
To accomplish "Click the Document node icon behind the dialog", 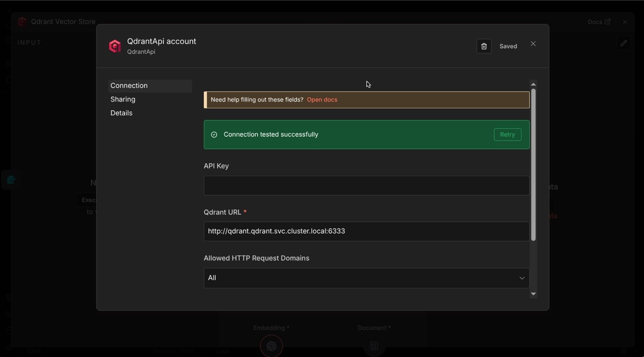I will [x=374, y=346].
